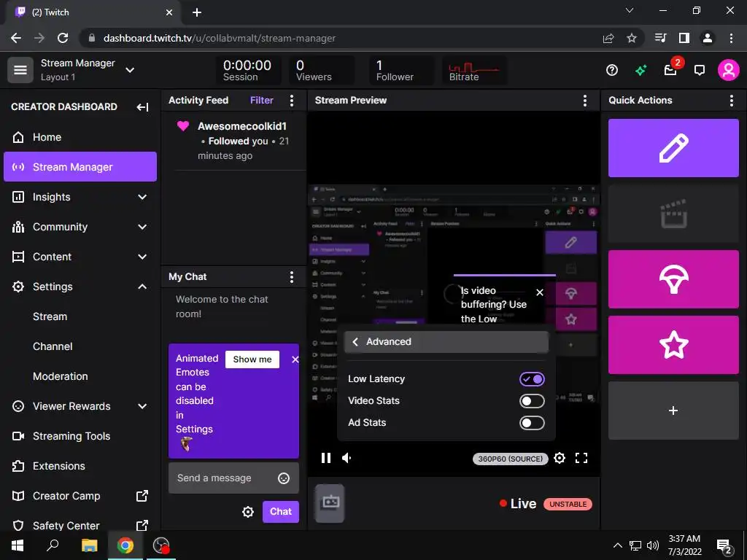Click the star quick action tile

click(x=673, y=345)
